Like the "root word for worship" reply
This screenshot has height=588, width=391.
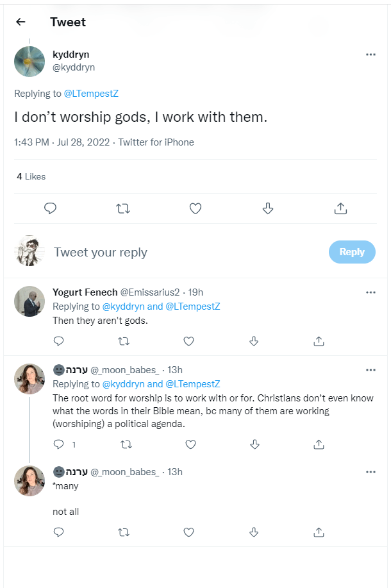pyautogui.click(x=190, y=444)
